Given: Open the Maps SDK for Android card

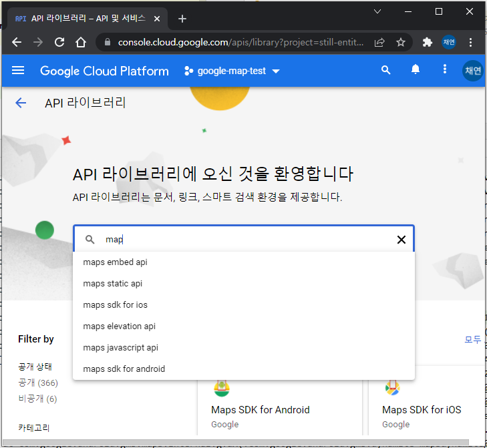Looking at the screenshot, I should pyautogui.click(x=279, y=407).
